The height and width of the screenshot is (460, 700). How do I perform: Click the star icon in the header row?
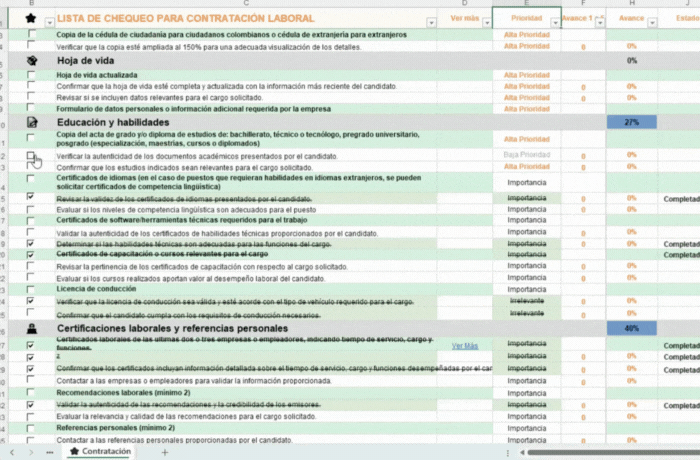[31, 18]
